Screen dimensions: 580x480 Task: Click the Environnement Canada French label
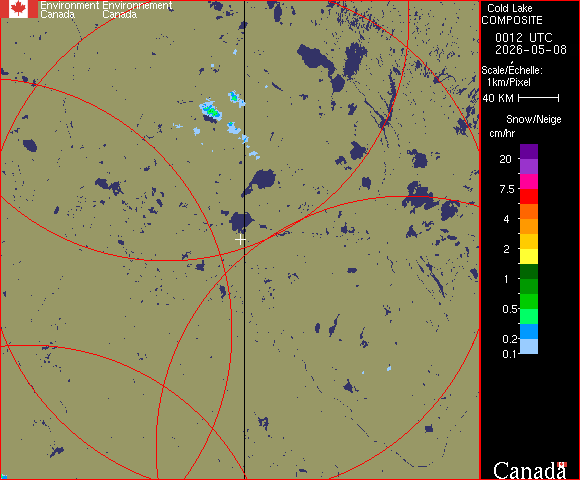click(x=137, y=10)
